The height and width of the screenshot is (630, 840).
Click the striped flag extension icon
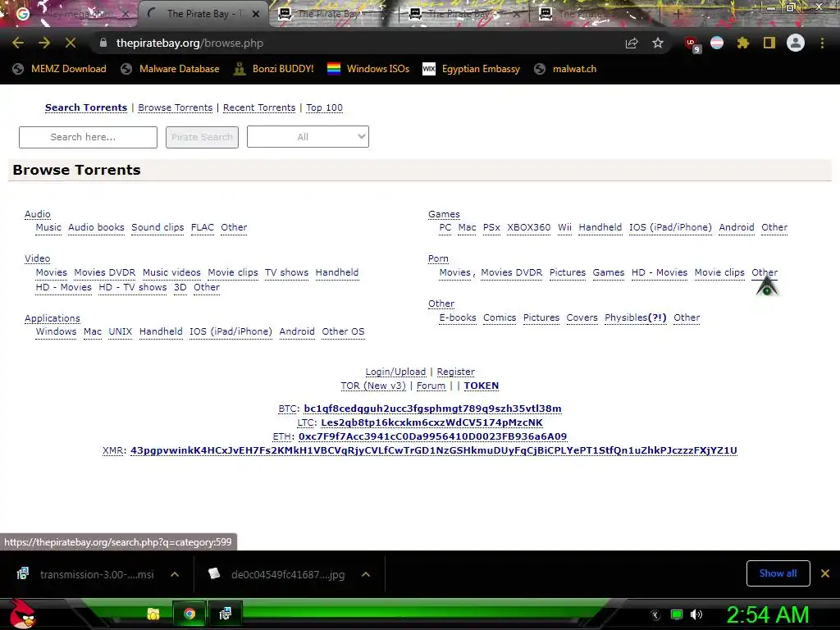717,43
